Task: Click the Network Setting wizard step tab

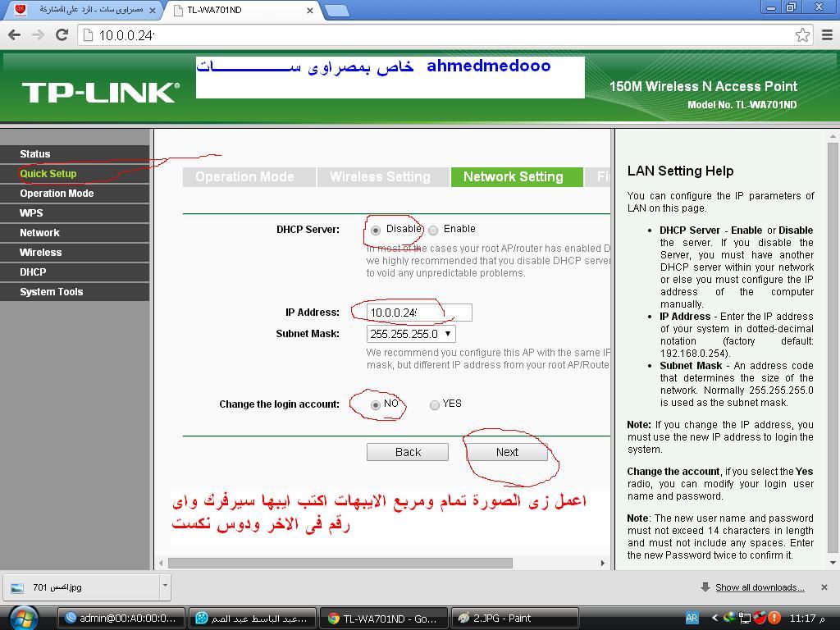Action: (517, 177)
